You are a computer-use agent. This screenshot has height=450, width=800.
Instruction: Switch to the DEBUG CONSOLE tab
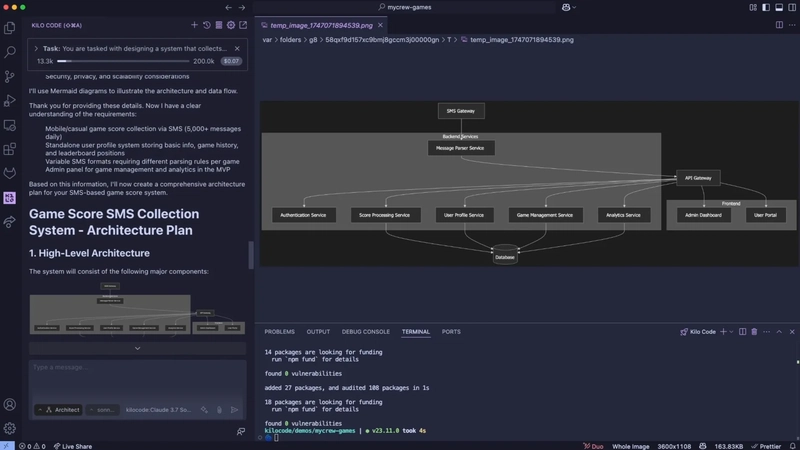click(x=365, y=332)
